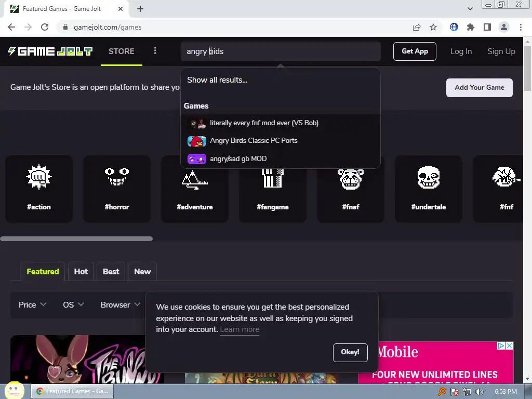Screen dimensions: 532x399
Task: Open the globe extension icon
Action: coord(454,27)
